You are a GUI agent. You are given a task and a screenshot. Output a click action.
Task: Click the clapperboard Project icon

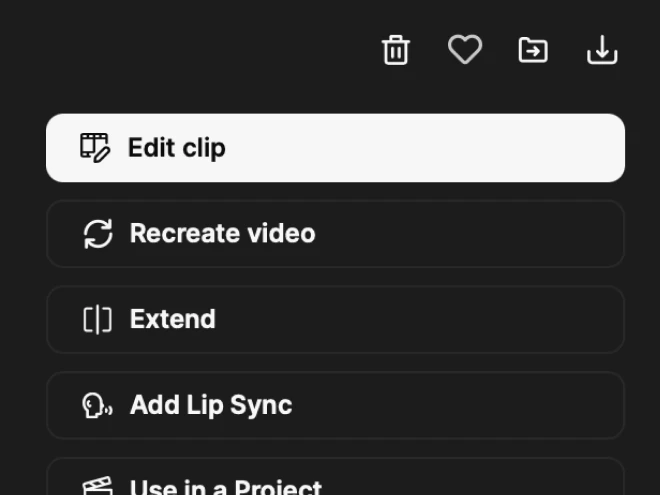click(x=97, y=486)
